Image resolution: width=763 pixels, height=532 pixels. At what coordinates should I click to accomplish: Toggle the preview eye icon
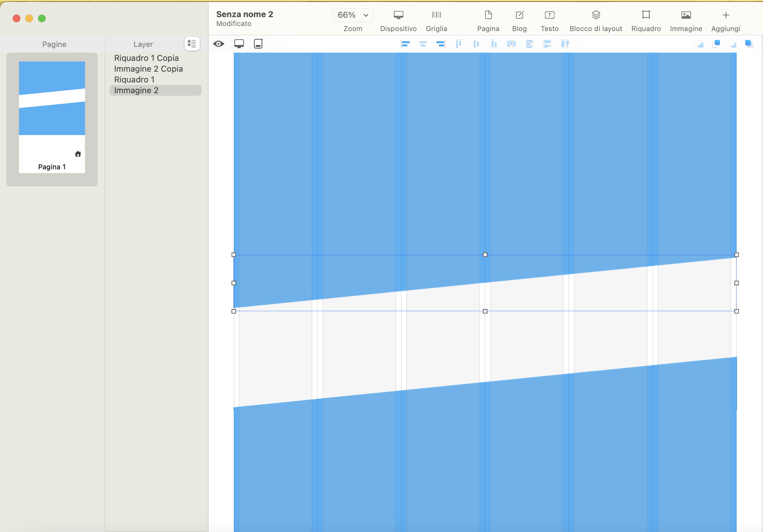pos(219,44)
